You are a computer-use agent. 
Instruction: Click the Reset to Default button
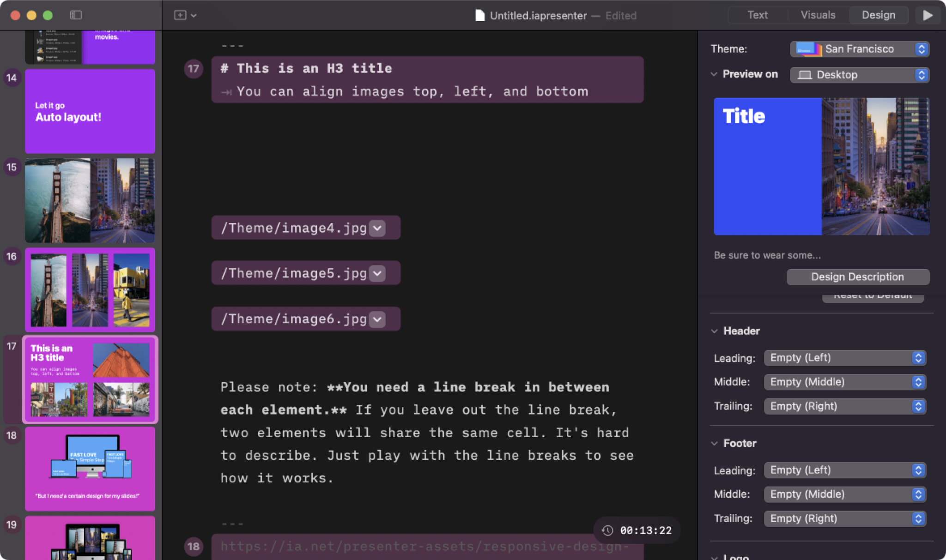872,295
